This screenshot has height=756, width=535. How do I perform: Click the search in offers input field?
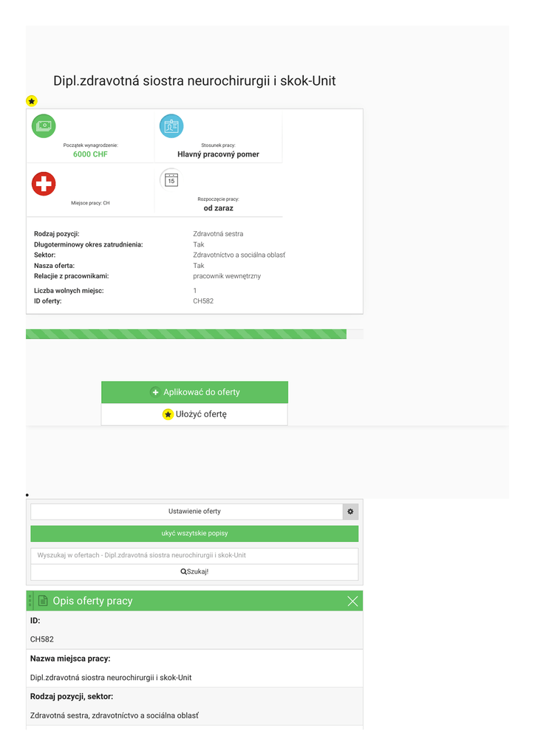194,555
